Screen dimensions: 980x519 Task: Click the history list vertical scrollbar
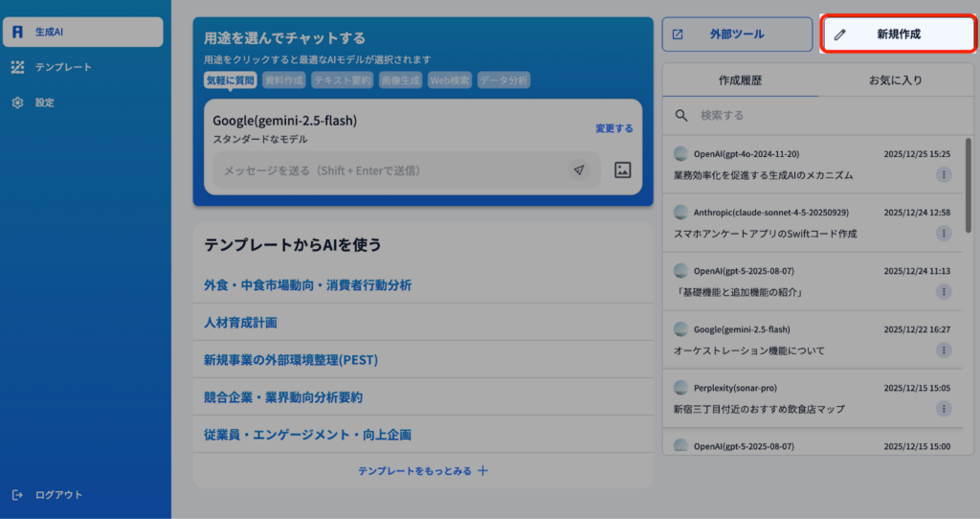[968, 182]
